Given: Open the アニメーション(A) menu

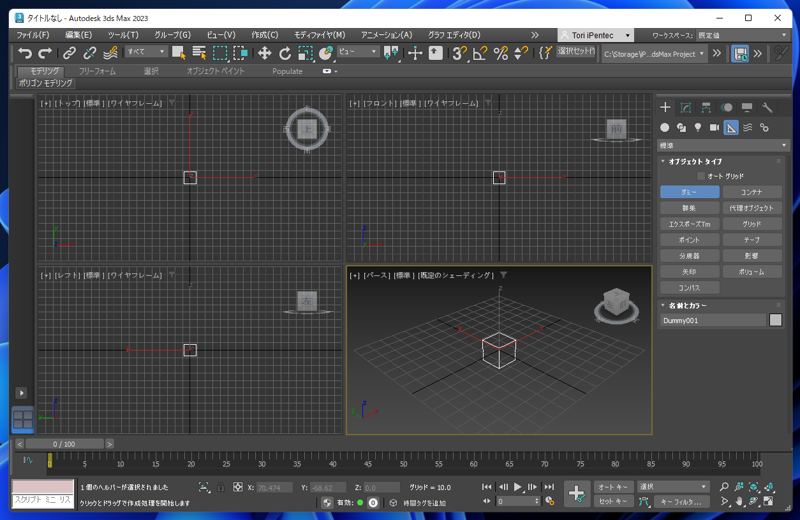Looking at the screenshot, I should pyautogui.click(x=386, y=35).
